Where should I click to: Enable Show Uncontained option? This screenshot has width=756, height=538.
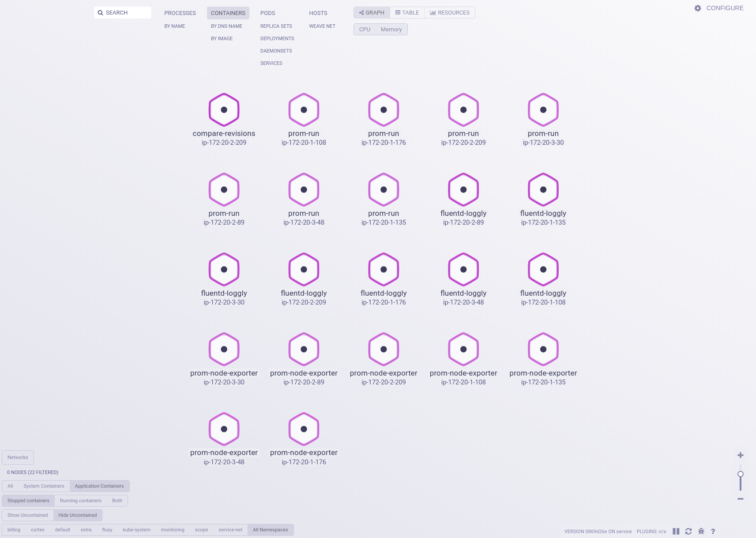[x=27, y=515]
